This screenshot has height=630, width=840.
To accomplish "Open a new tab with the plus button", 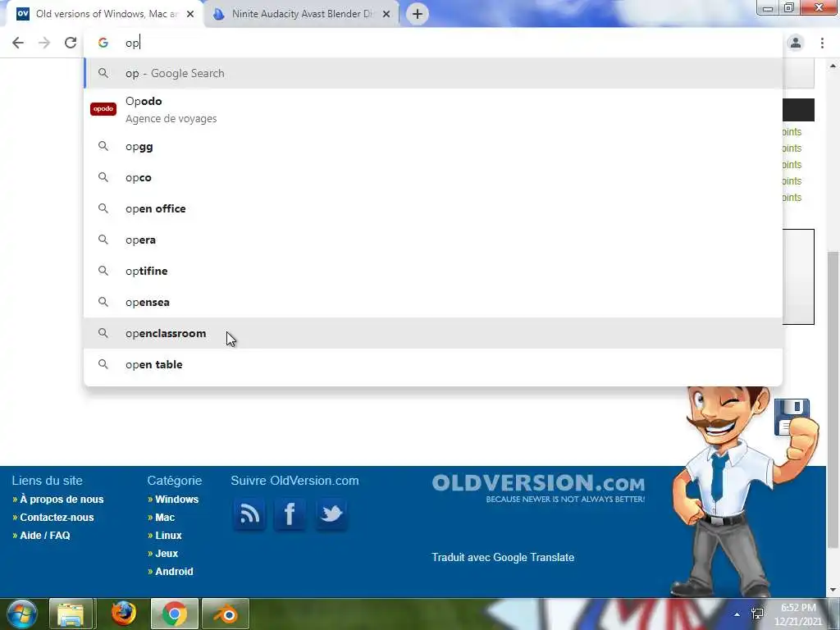I will coord(418,14).
